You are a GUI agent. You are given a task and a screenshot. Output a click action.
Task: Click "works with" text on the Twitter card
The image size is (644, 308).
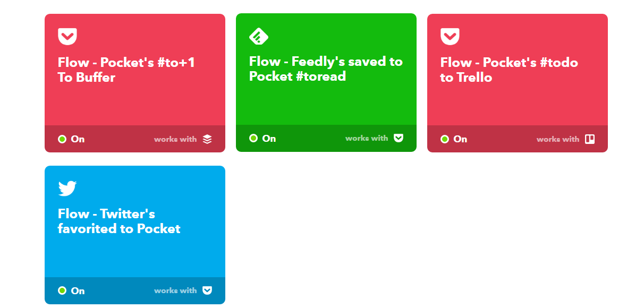click(x=175, y=290)
